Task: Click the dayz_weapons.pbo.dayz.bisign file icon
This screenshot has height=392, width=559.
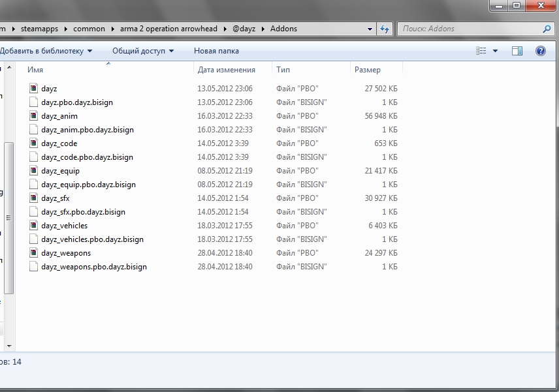Action: tap(33, 267)
